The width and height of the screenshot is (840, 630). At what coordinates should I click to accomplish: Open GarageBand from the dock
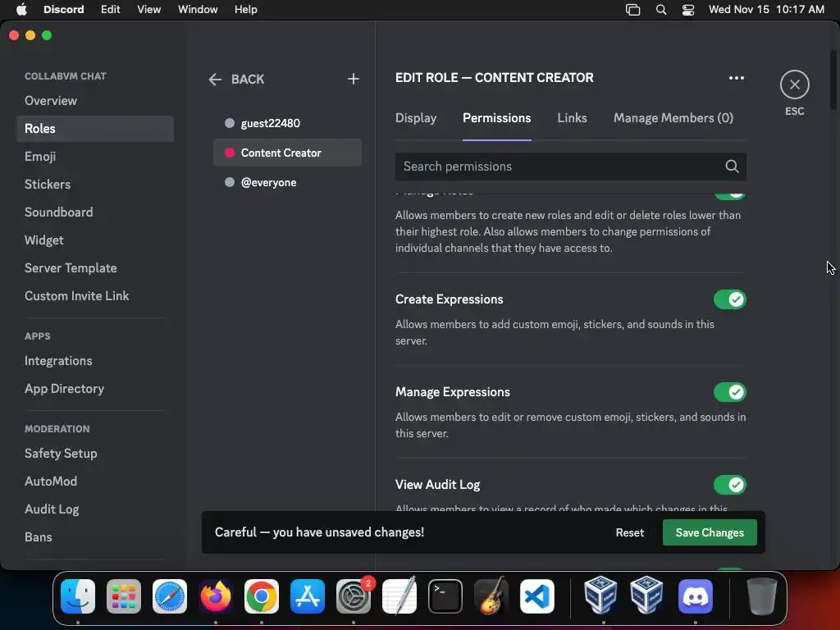[491, 596]
